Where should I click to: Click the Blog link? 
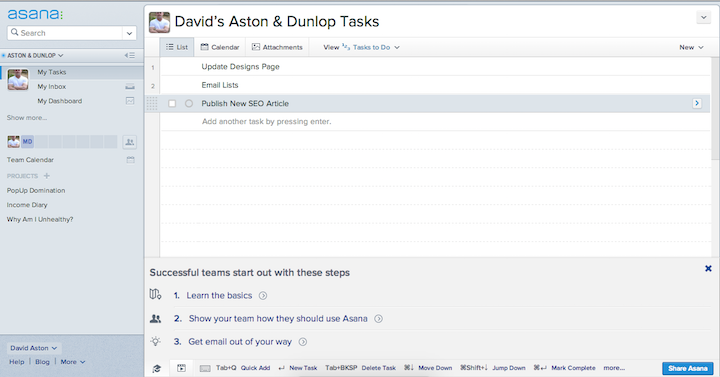[42, 362]
